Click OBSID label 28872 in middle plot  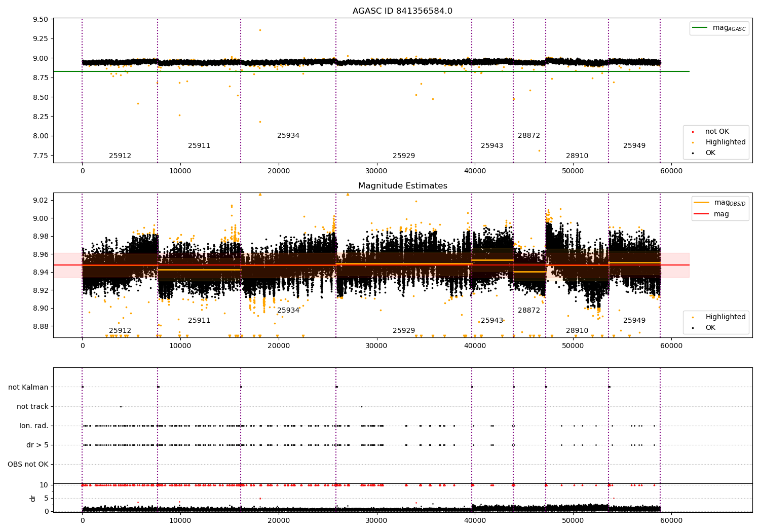click(529, 311)
